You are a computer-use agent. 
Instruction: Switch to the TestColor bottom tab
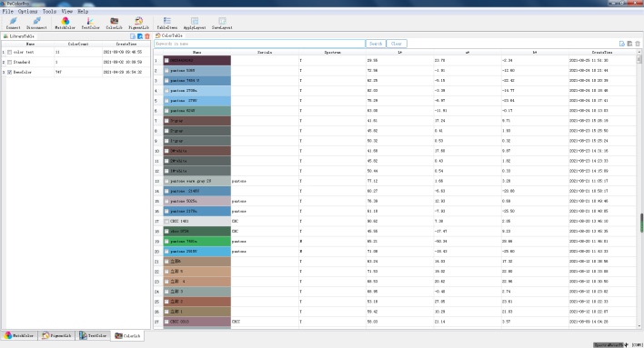[94, 335]
